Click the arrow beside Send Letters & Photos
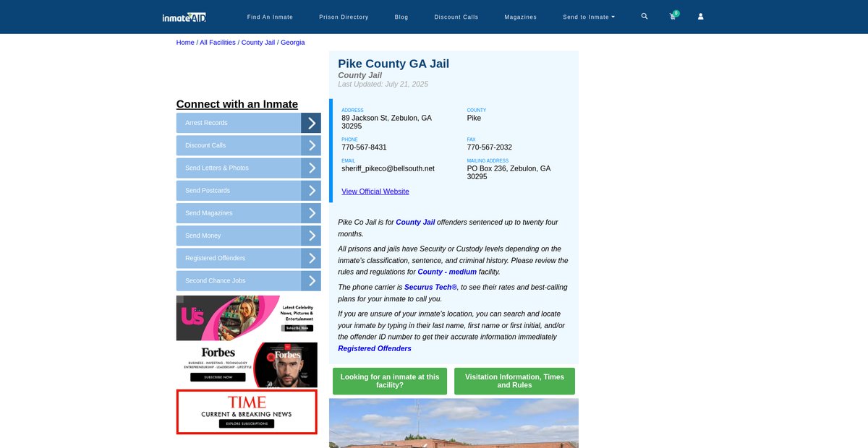 (311, 168)
